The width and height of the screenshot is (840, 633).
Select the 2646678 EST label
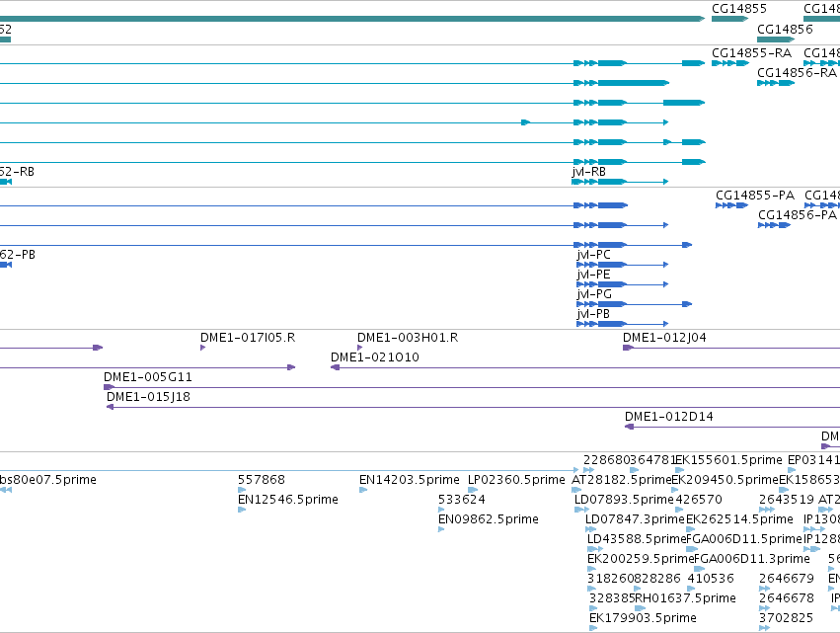click(x=786, y=598)
